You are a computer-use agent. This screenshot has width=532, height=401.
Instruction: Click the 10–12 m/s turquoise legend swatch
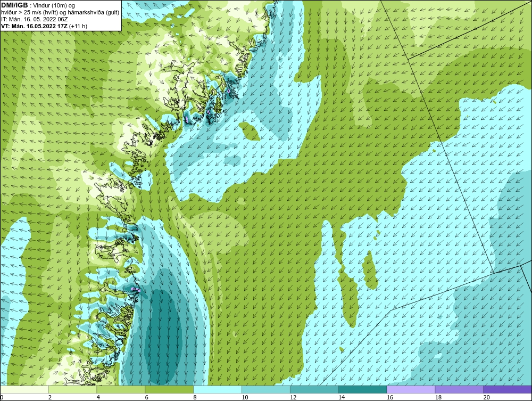coord(265,389)
